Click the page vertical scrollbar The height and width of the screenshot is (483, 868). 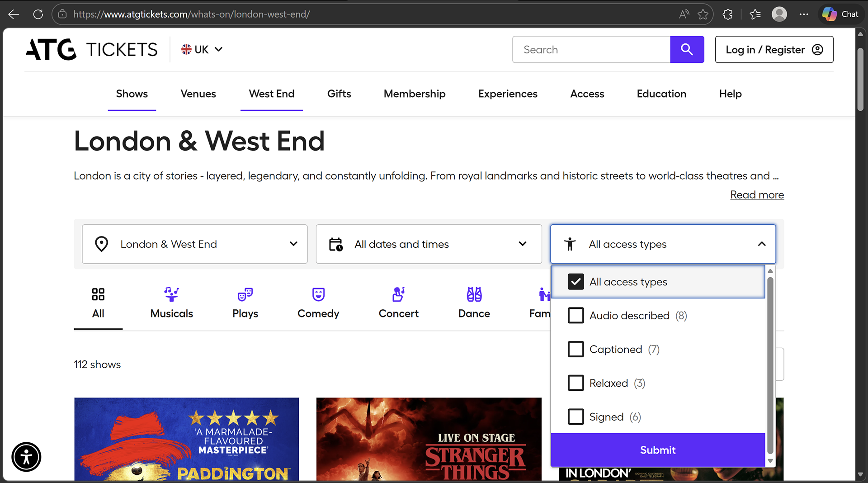860,79
